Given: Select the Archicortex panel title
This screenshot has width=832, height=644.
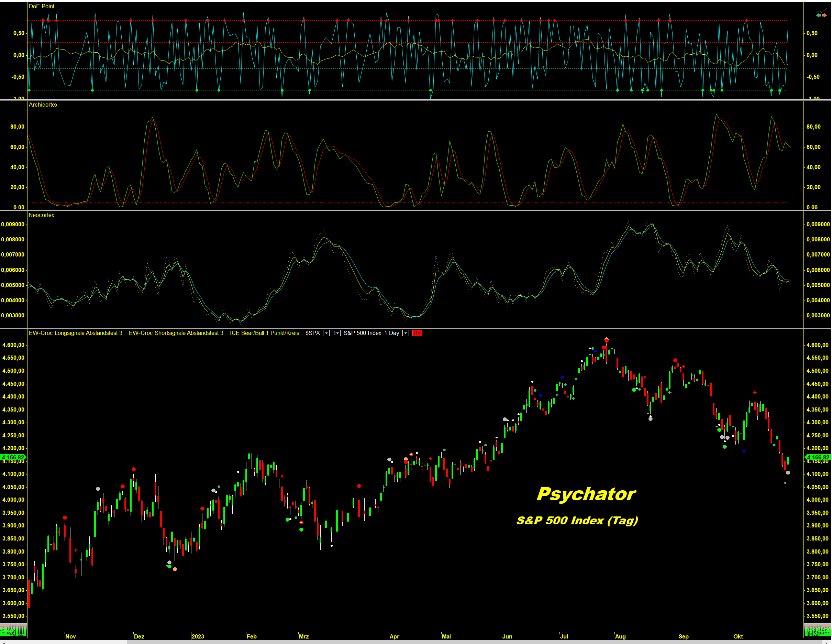Looking at the screenshot, I should pos(43,105).
